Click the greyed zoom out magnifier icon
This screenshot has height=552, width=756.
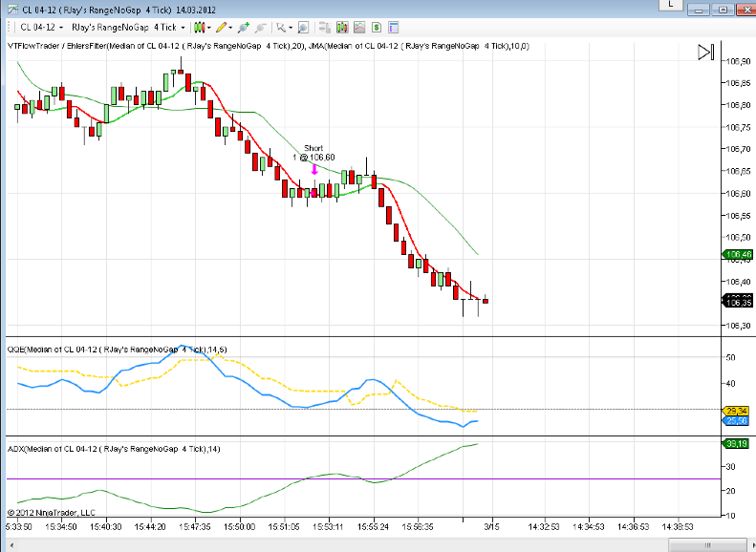tap(260, 28)
